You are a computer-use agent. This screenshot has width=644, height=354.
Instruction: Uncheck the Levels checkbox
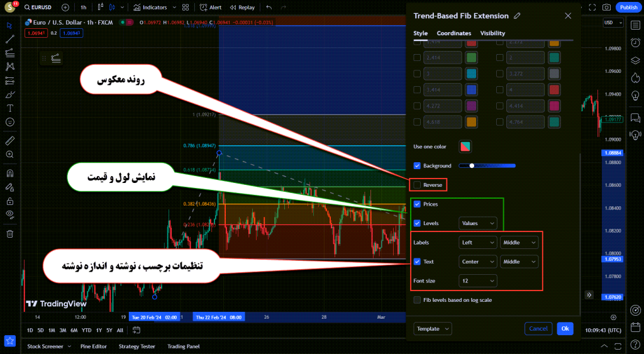point(417,223)
